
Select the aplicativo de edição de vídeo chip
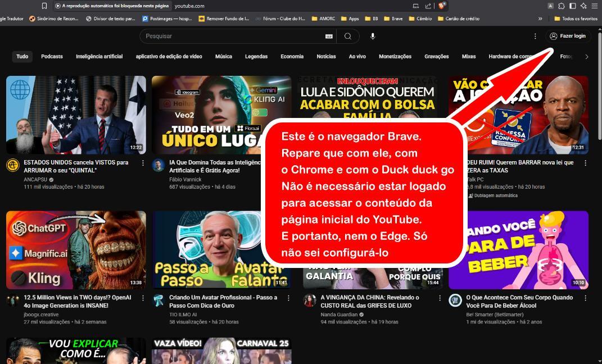point(169,56)
